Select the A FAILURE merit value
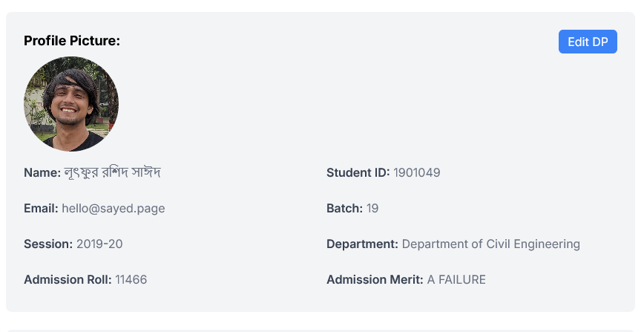This screenshot has height=332, width=644. click(x=456, y=280)
